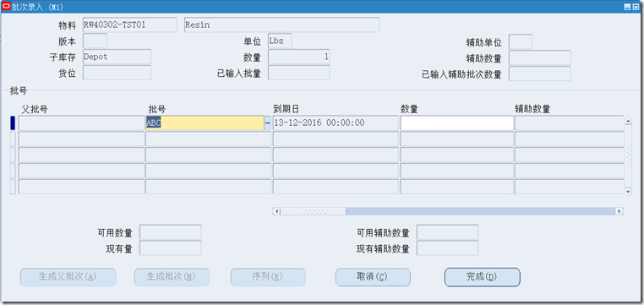Click the 现有量 field
The height and width of the screenshot is (305, 644).
(171, 248)
